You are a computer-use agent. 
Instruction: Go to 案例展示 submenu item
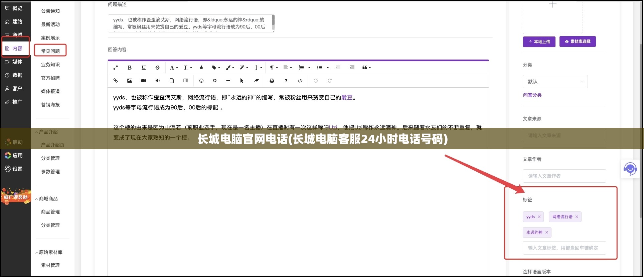coord(50,38)
